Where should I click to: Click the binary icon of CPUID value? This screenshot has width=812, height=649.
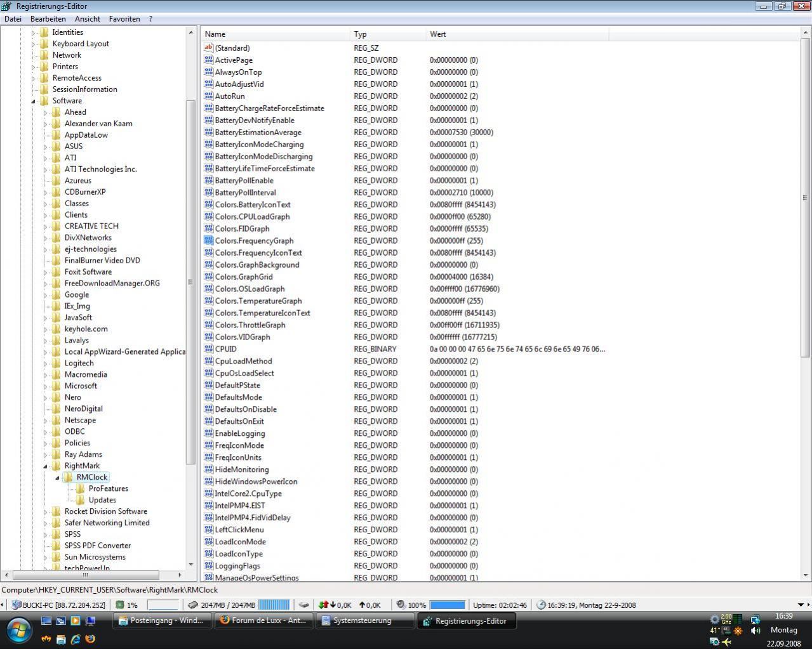[208, 349]
